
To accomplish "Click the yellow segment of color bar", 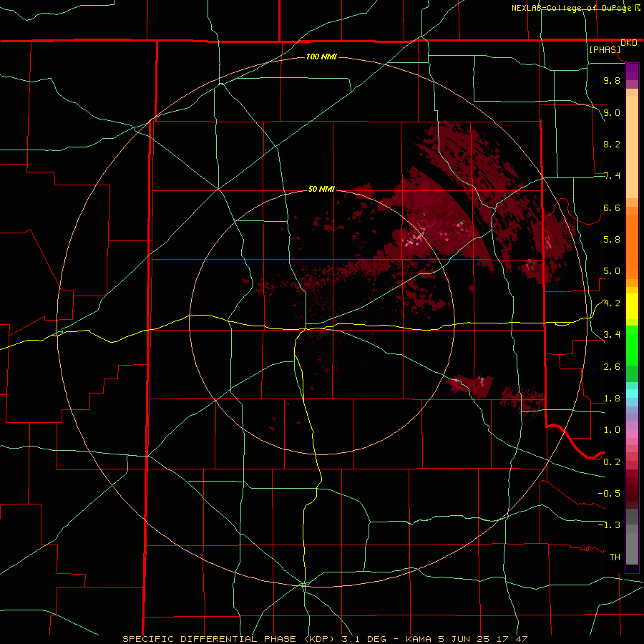I will click(x=632, y=306).
